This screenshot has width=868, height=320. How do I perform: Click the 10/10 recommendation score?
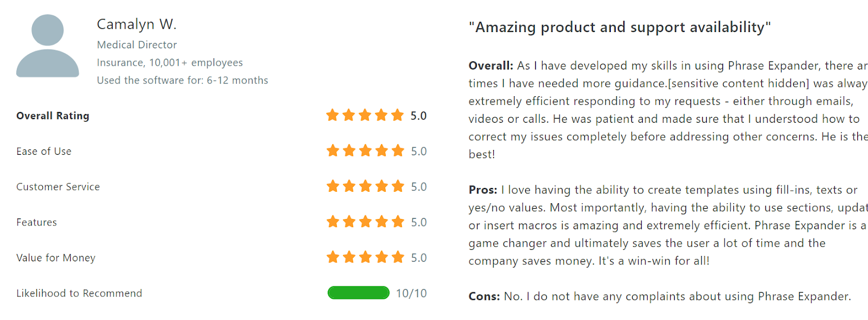tap(411, 293)
